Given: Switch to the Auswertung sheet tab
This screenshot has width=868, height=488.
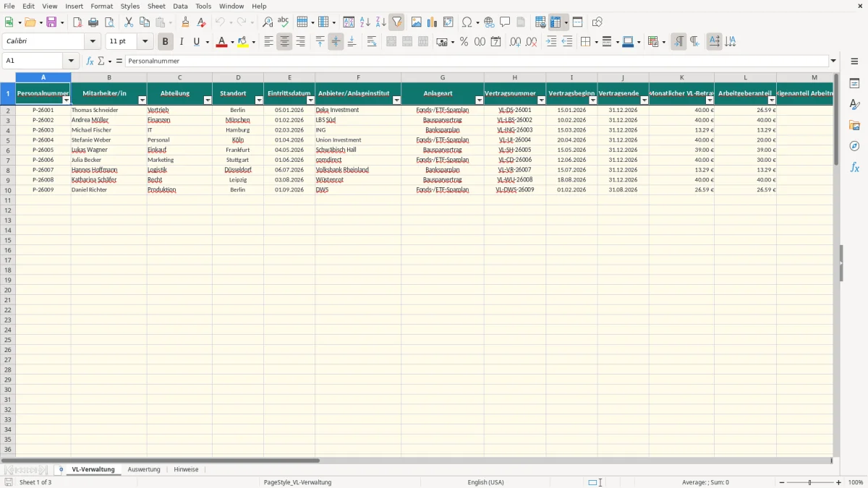Looking at the screenshot, I should 144,469.
